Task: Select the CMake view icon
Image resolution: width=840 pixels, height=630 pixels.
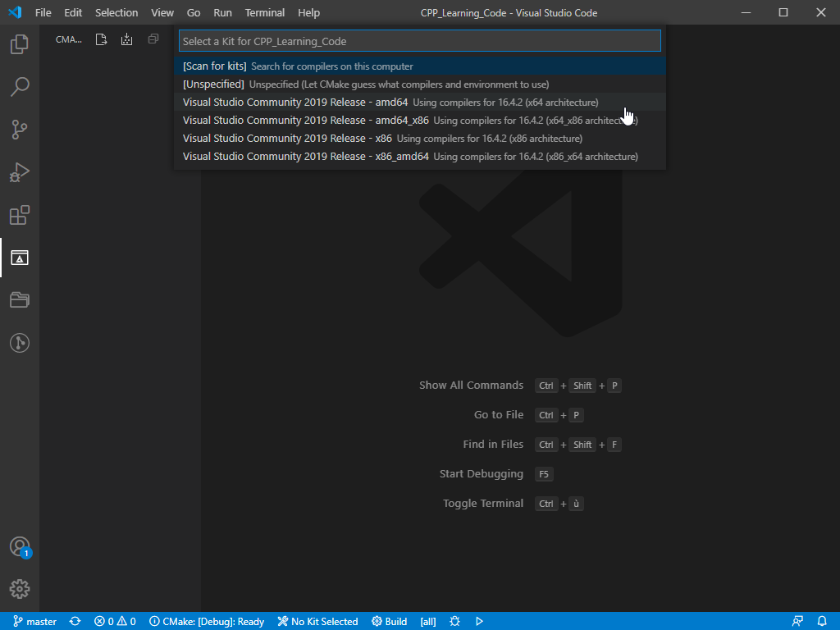Action: pos(20,258)
